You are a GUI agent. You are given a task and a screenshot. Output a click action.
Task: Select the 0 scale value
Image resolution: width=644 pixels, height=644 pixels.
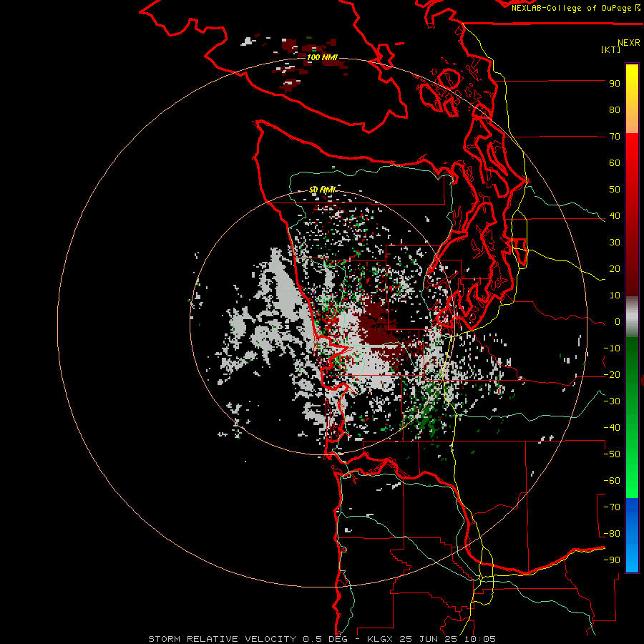pyautogui.click(x=617, y=322)
